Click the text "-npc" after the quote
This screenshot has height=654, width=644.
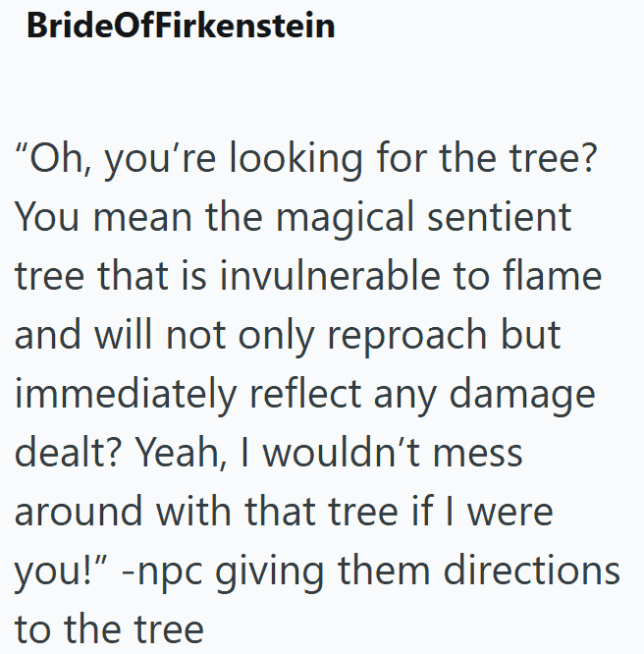pyautogui.click(x=162, y=572)
